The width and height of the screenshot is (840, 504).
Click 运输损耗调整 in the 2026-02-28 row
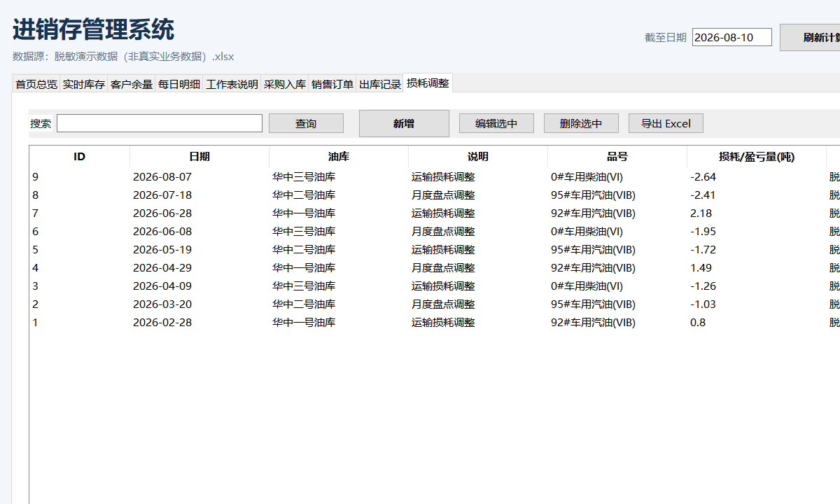coord(443,323)
